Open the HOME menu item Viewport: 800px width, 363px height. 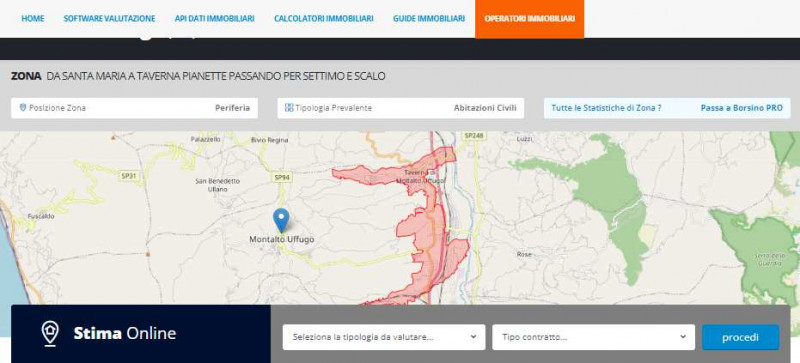(33, 18)
